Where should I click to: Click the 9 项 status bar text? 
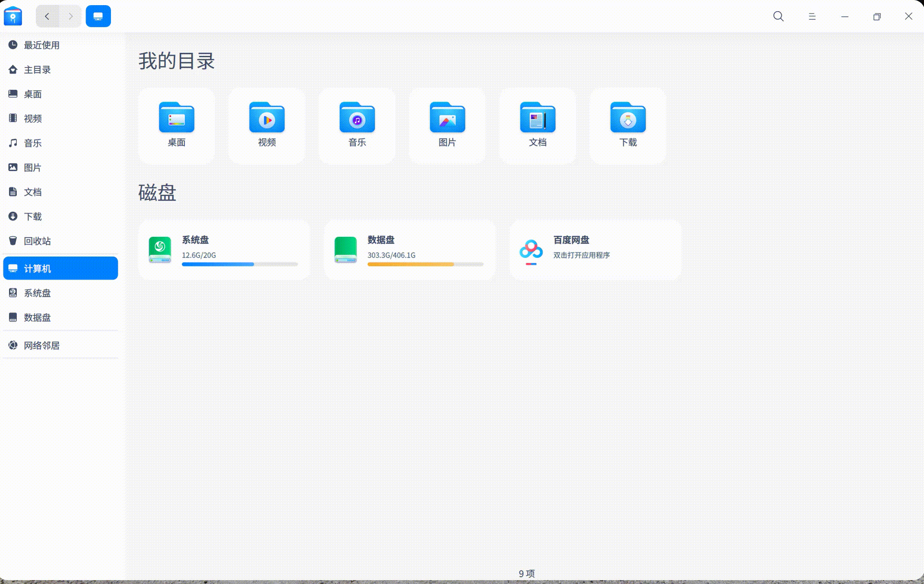click(526, 573)
